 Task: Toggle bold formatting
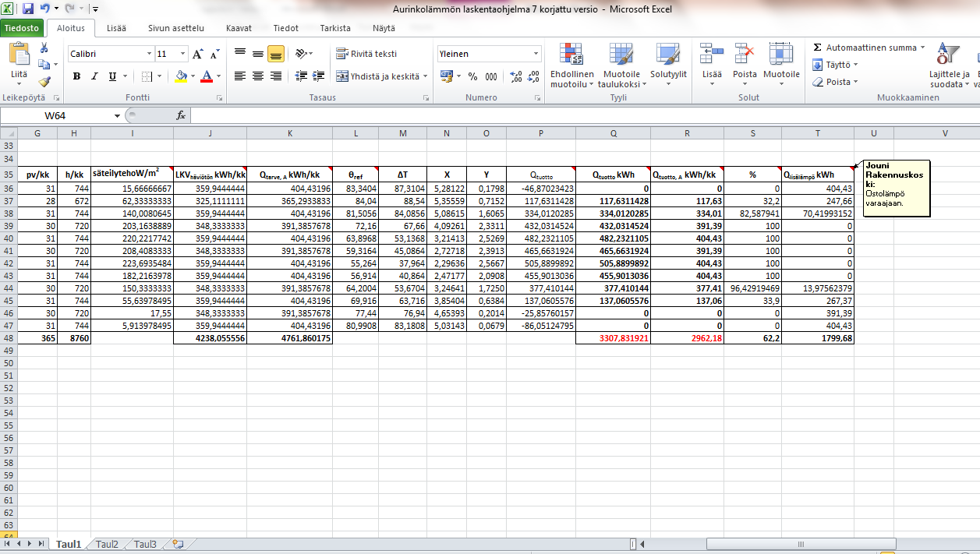76,76
